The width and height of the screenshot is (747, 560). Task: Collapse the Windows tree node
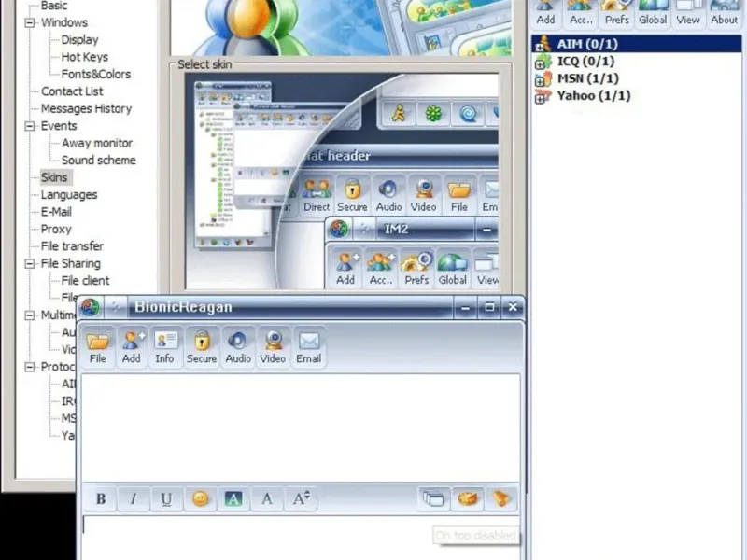pyautogui.click(x=30, y=22)
